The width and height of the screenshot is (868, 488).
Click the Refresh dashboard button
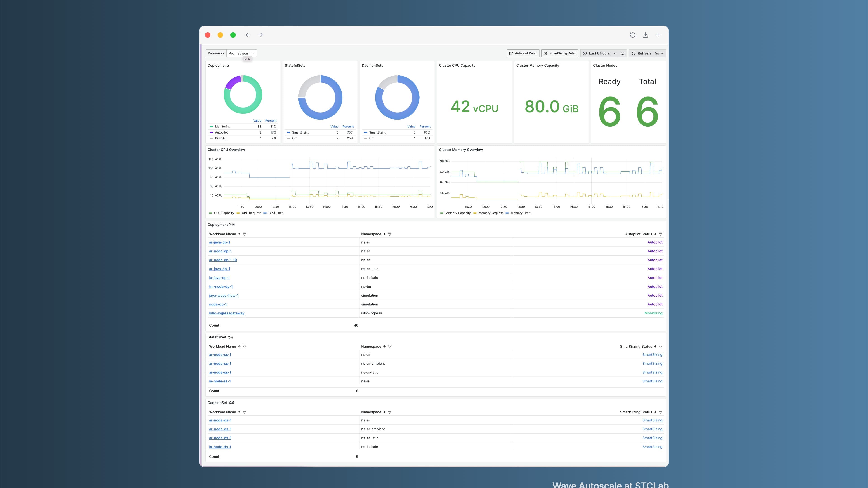[641, 53]
